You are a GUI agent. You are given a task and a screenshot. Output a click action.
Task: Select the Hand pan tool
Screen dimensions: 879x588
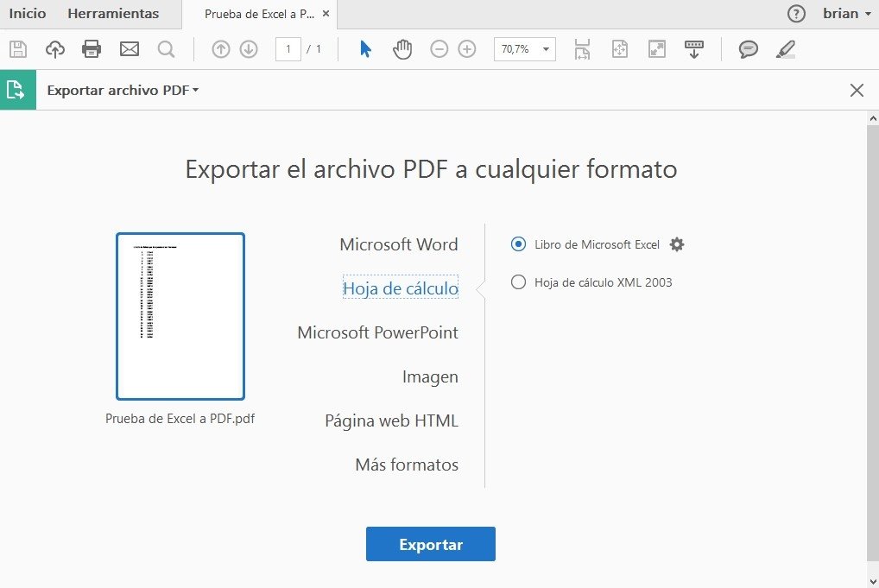pyautogui.click(x=402, y=49)
